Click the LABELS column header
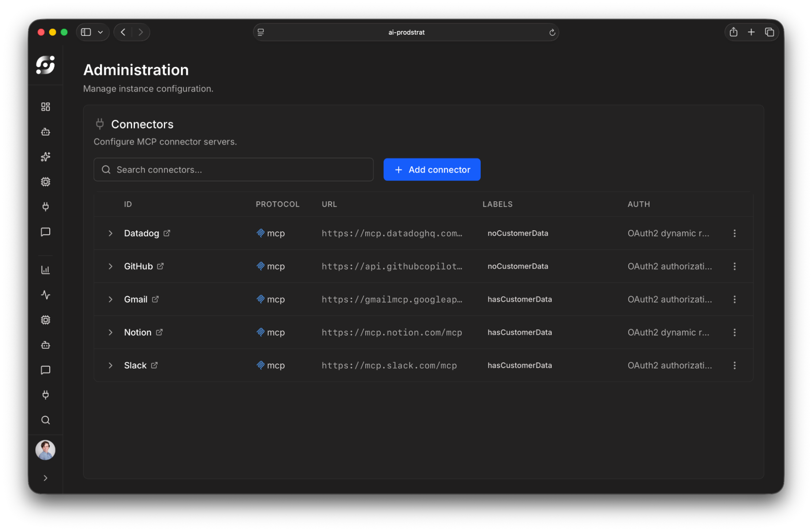812x531 pixels. (x=497, y=204)
